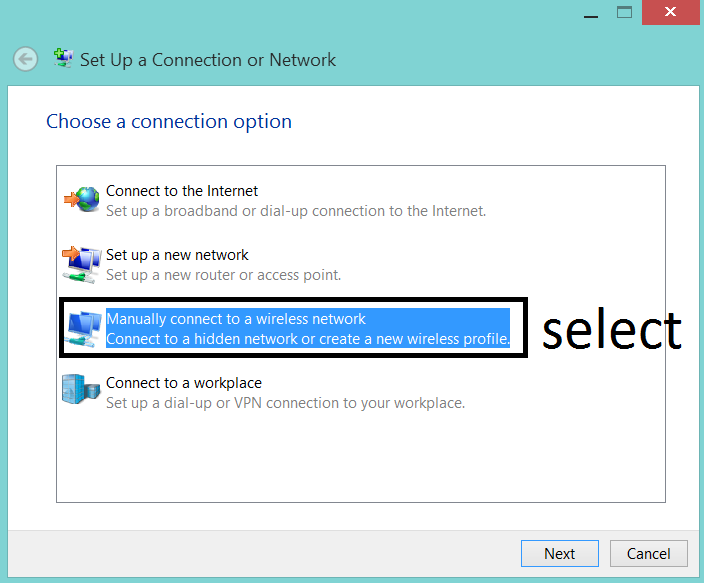
Task: Select the Manually connect wireless network icon
Action: coord(84,329)
